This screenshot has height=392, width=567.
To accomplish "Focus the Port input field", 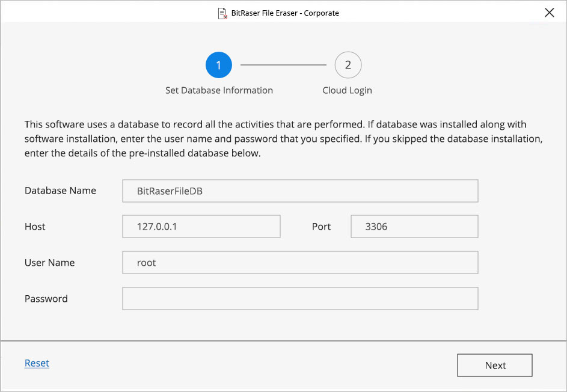I will tap(414, 227).
